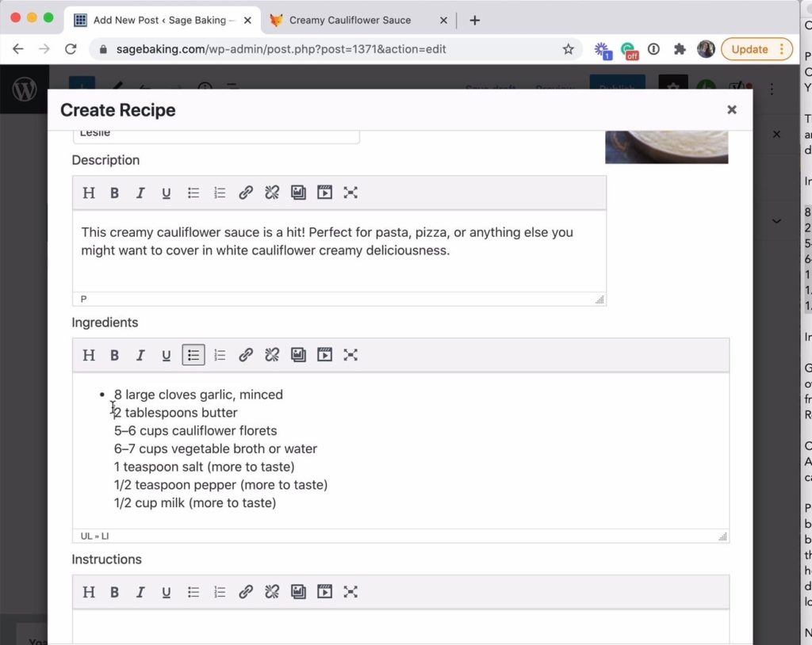Click resize handle of Ingredients editor
812x645 pixels.
[722, 536]
